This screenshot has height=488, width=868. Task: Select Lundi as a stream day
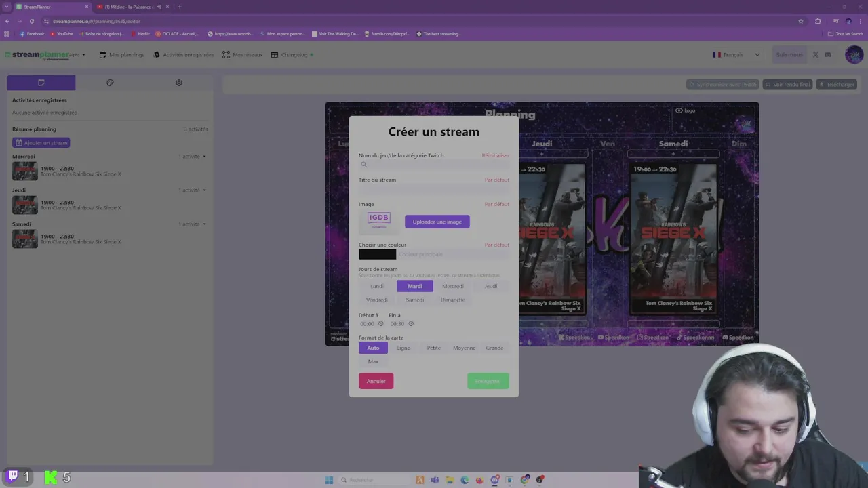(377, 286)
